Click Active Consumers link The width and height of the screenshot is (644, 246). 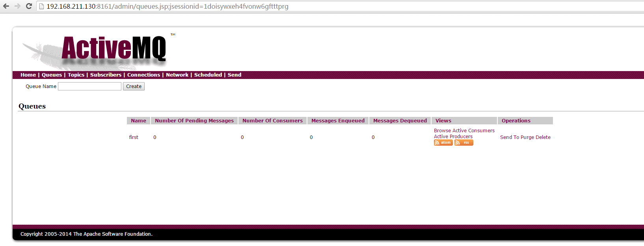(x=473, y=131)
